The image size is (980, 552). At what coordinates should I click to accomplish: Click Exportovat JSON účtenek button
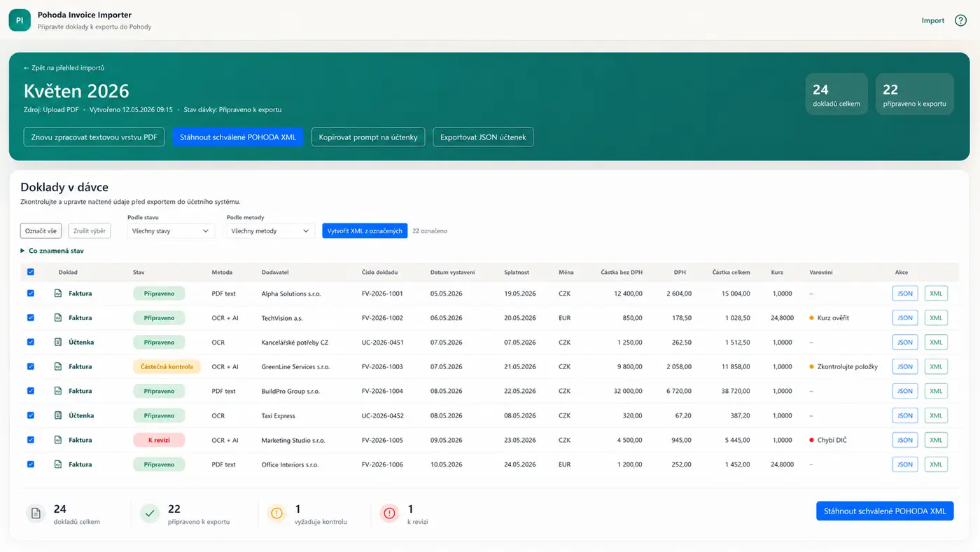483,137
